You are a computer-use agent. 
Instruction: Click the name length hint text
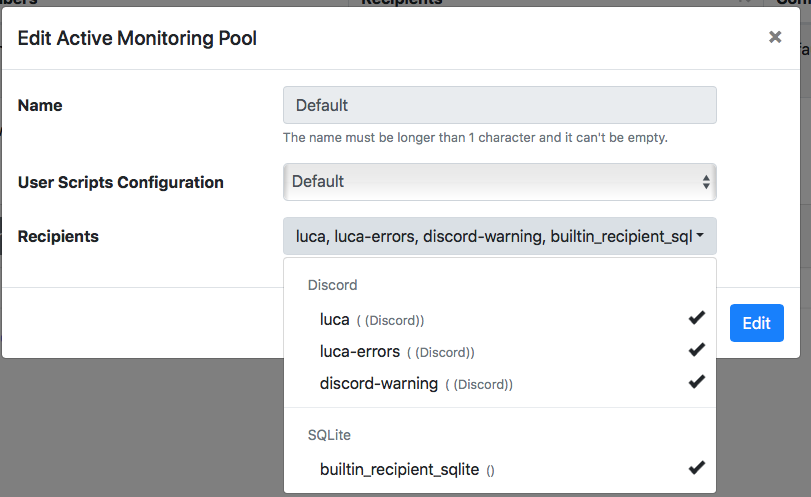(475, 138)
